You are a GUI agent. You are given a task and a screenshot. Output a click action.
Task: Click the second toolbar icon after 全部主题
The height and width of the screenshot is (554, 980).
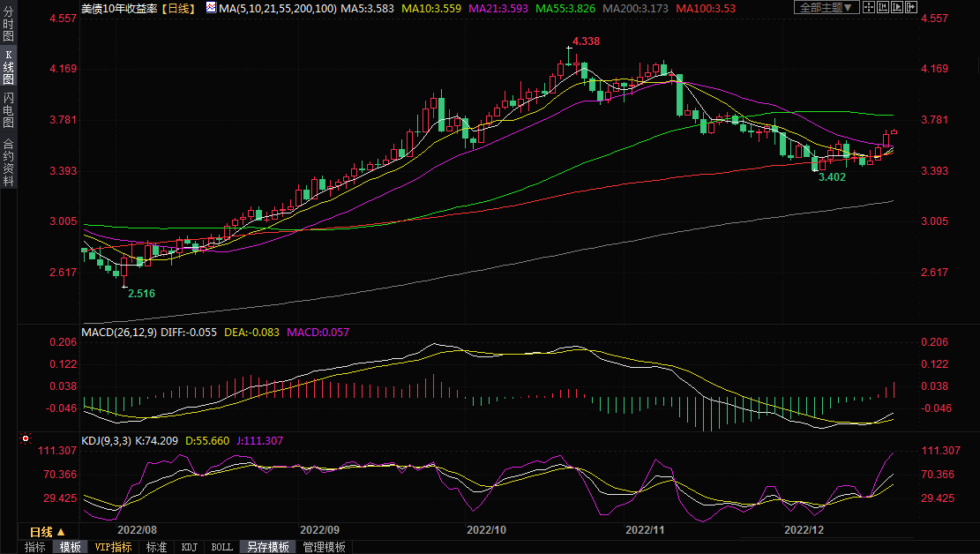(882, 8)
